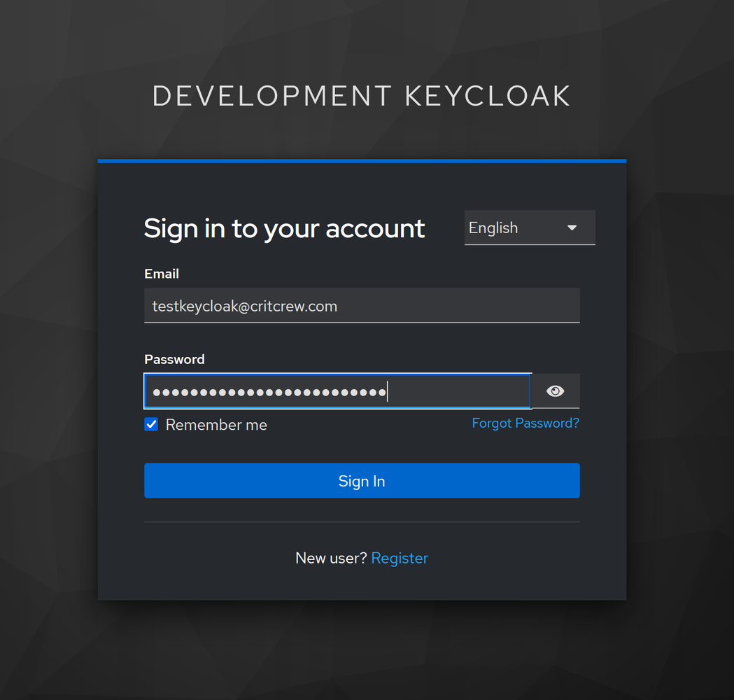
Task: Reveal the password with the eye icon
Action: pos(555,391)
